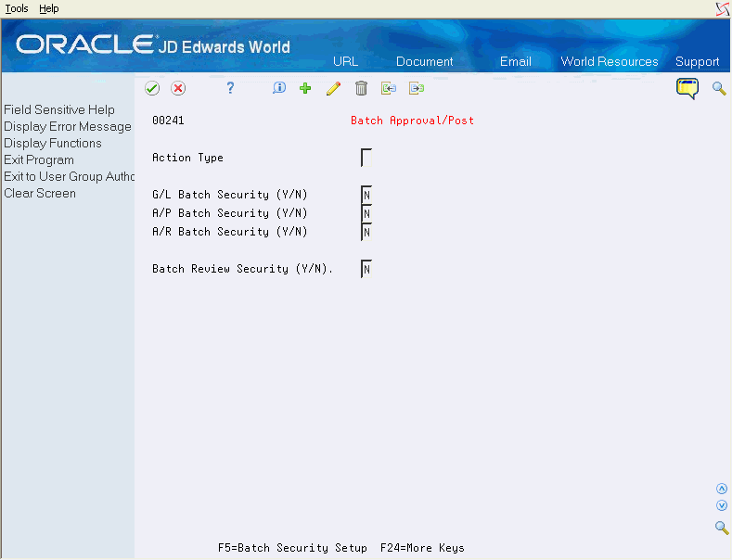Click the Batch Review Security field
The image size is (732, 560).
coord(366,269)
